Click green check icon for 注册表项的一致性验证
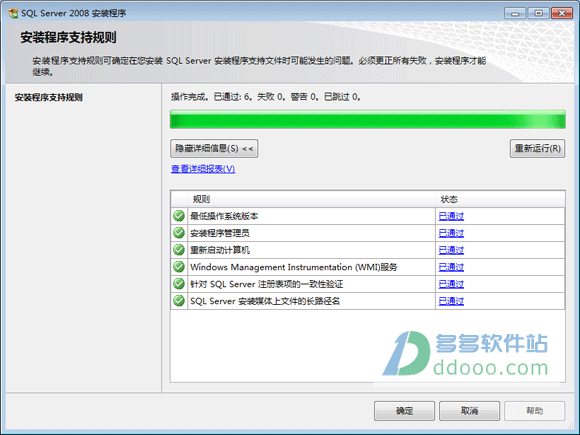The image size is (580, 435). [179, 284]
